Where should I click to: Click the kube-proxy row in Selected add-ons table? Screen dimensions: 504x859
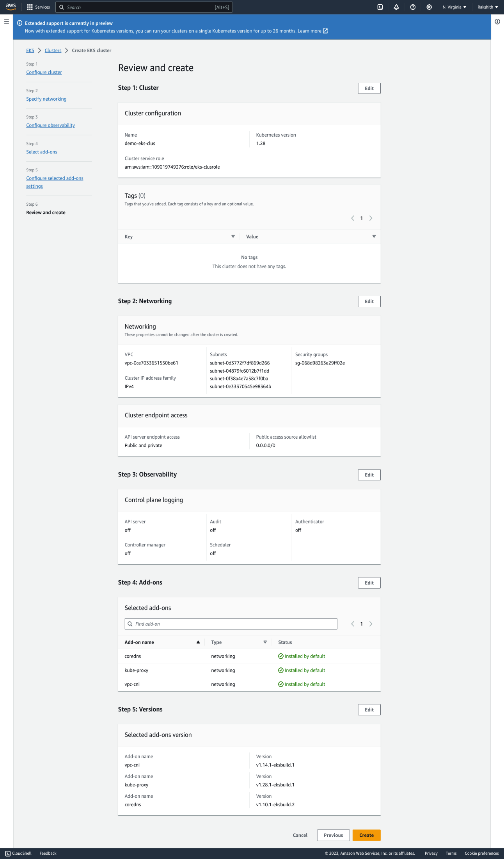point(249,670)
